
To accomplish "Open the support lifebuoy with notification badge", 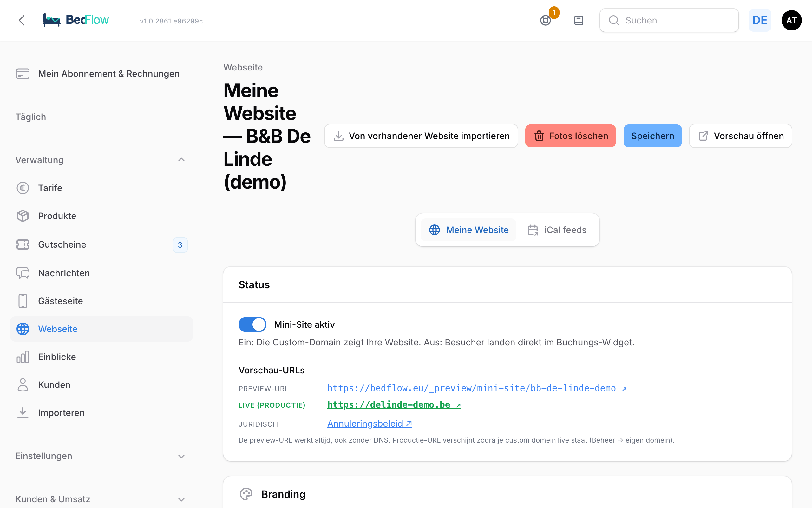I will coord(546,20).
